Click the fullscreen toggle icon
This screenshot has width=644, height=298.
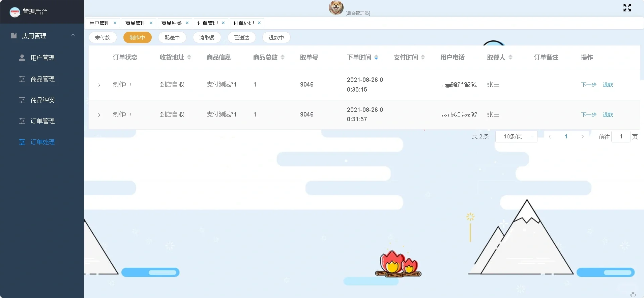click(627, 8)
